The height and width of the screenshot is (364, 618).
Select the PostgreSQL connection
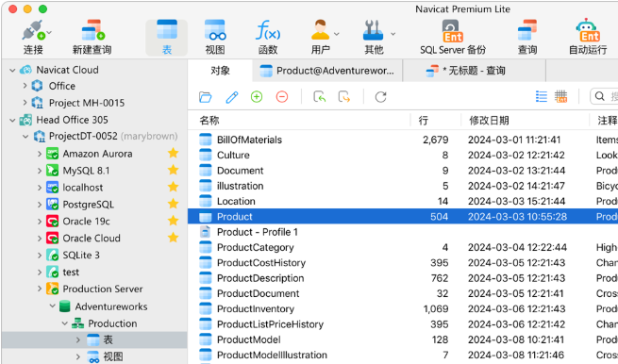pyautogui.click(x=89, y=205)
